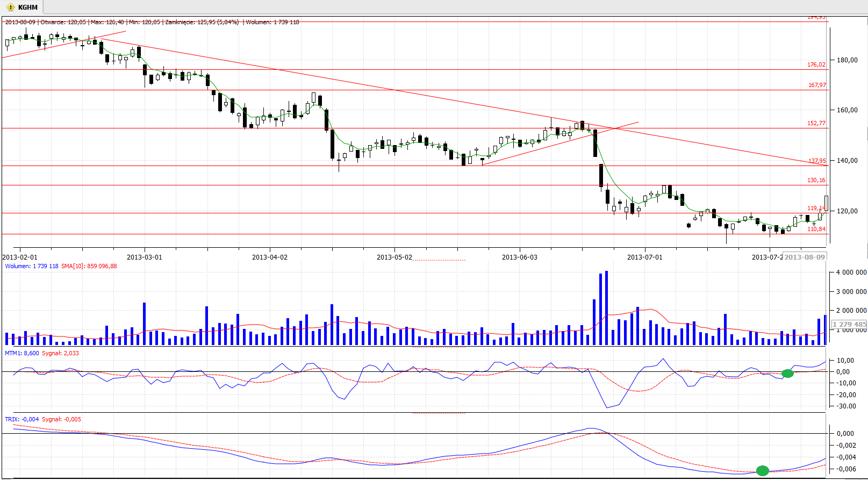
Task: Click the SMA[10]: 859 096,88 label
Action: [89, 266]
